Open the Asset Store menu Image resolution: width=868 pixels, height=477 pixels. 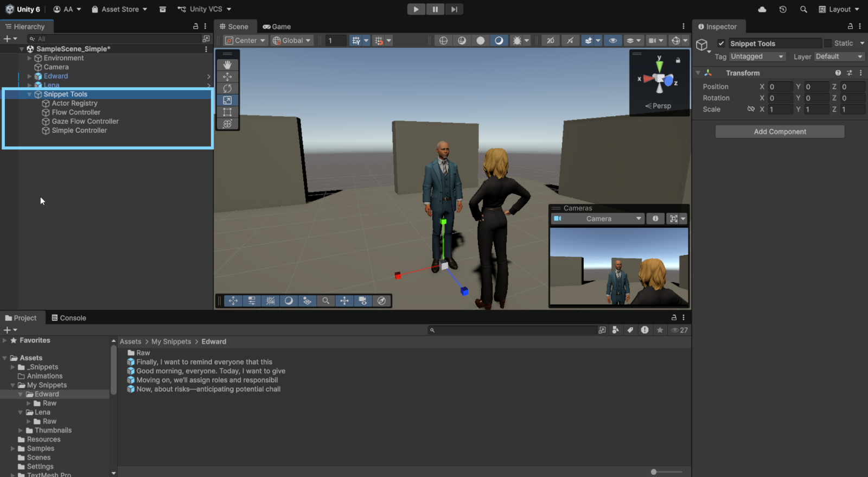(119, 9)
